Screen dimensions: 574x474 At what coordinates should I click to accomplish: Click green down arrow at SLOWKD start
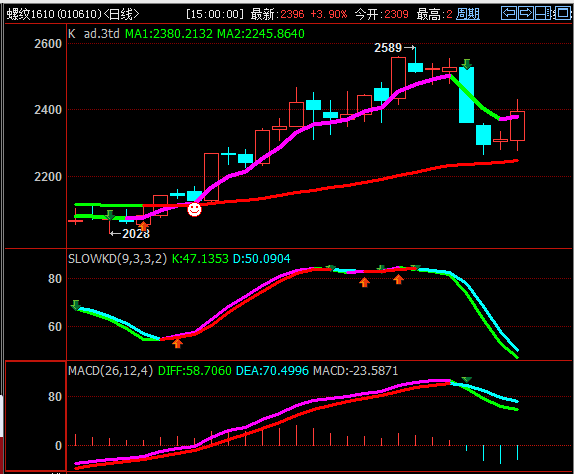(76, 305)
